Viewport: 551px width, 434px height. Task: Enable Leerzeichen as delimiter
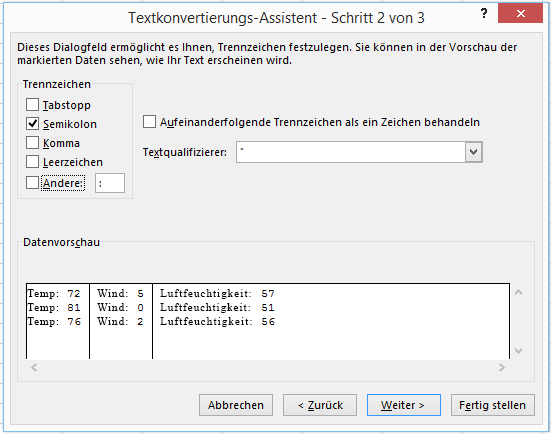point(32,162)
